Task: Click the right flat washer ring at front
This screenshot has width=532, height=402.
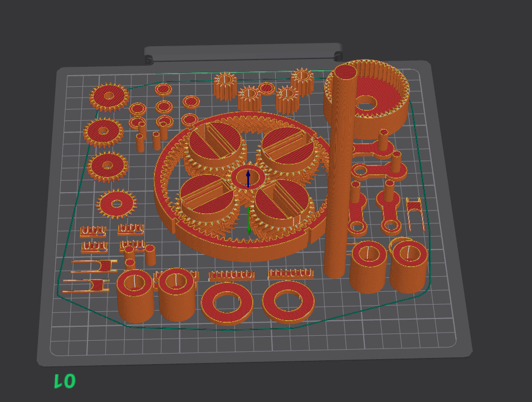Action: click(x=287, y=300)
